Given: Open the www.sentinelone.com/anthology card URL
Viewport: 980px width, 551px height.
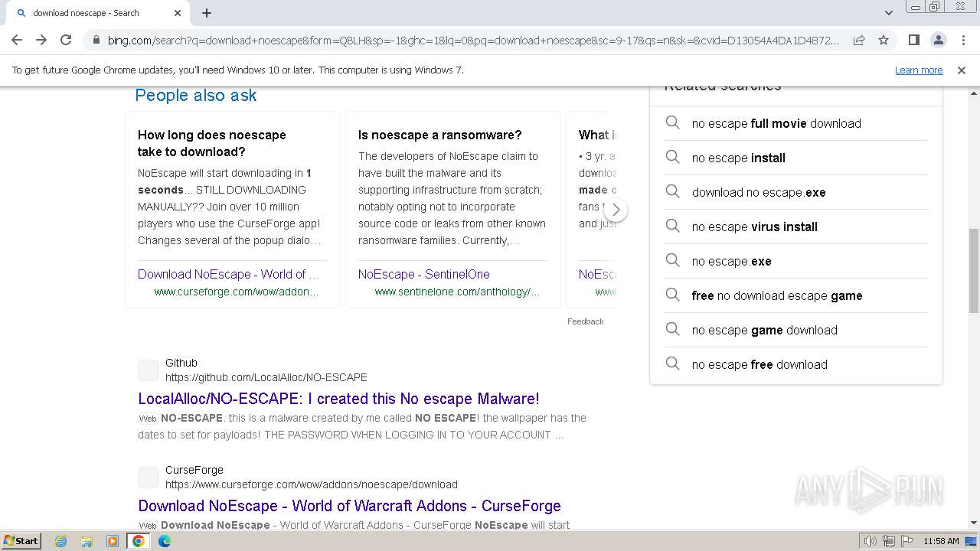Looking at the screenshot, I should coord(457,292).
